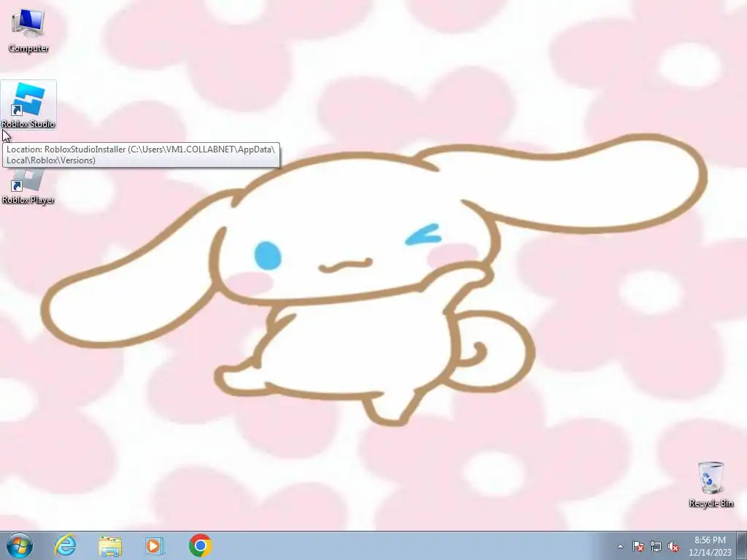Open the Action Center flag icon

click(x=638, y=546)
